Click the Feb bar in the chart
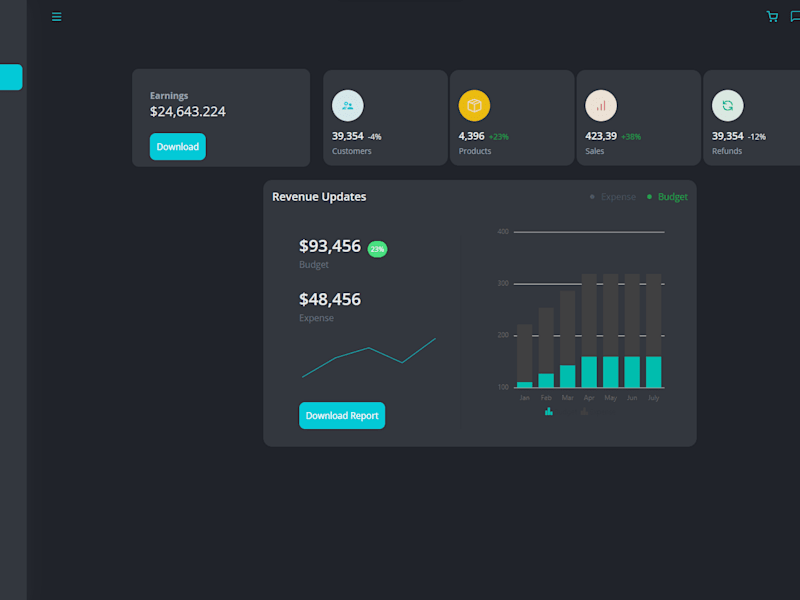 [546, 347]
